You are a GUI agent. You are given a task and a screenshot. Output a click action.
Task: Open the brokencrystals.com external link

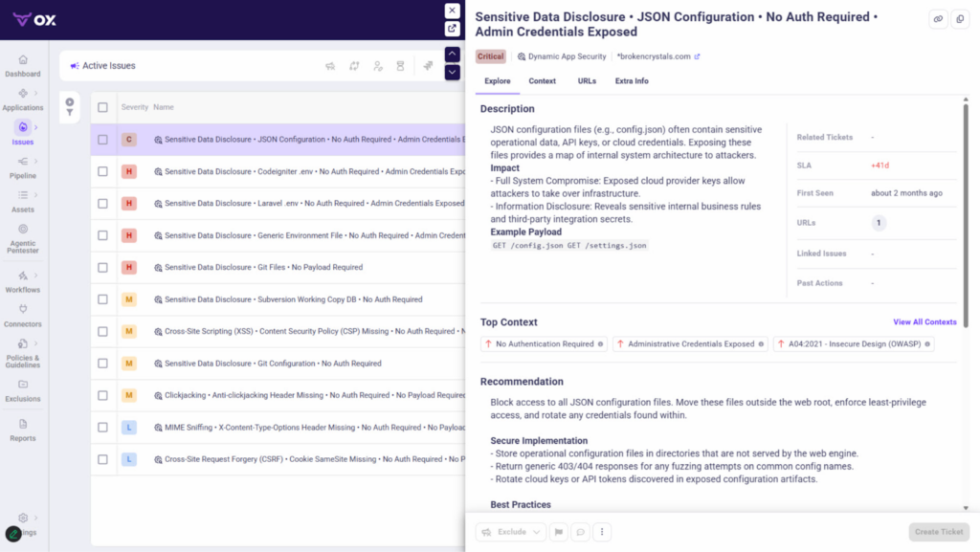point(697,56)
